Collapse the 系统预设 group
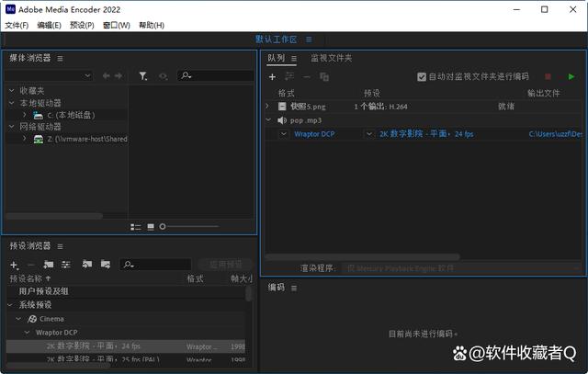Viewport: 588px width, 374px height. [x=10, y=305]
